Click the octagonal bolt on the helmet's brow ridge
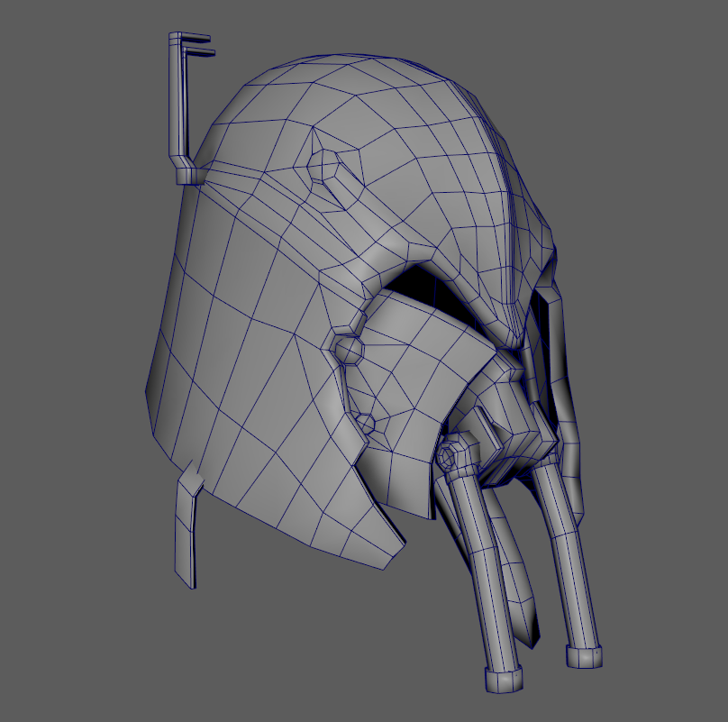 tap(323, 166)
